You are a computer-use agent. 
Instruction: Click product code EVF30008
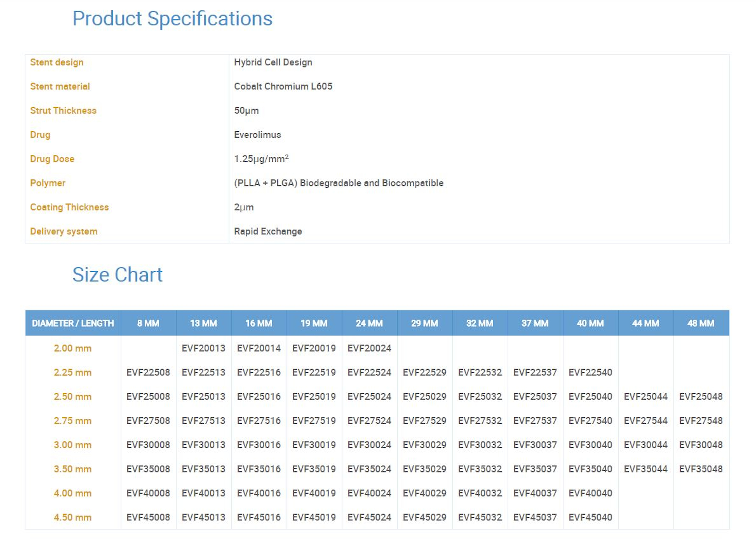point(148,445)
